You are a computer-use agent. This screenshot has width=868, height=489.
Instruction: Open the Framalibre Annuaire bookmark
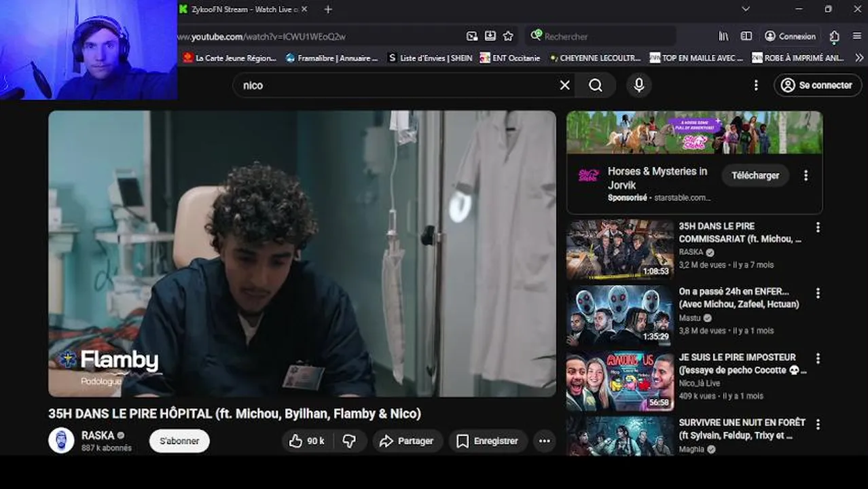[x=331, y=58]
